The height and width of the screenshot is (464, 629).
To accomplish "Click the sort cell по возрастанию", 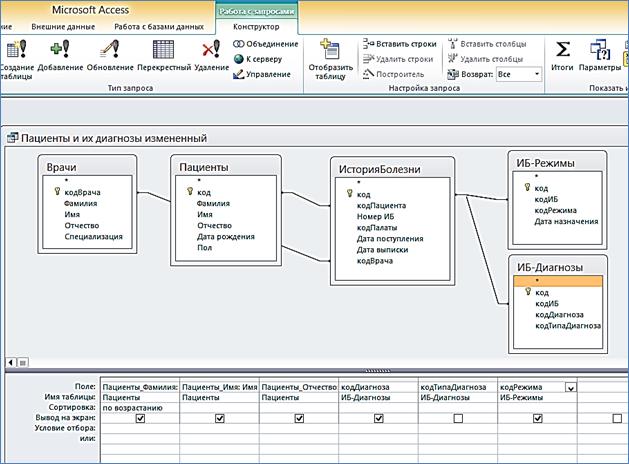I will click(x=140, y=408).
